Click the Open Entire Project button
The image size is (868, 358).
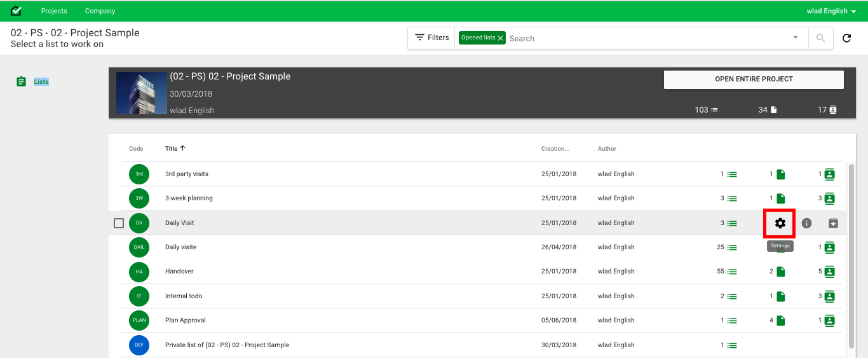coord(754,79)
